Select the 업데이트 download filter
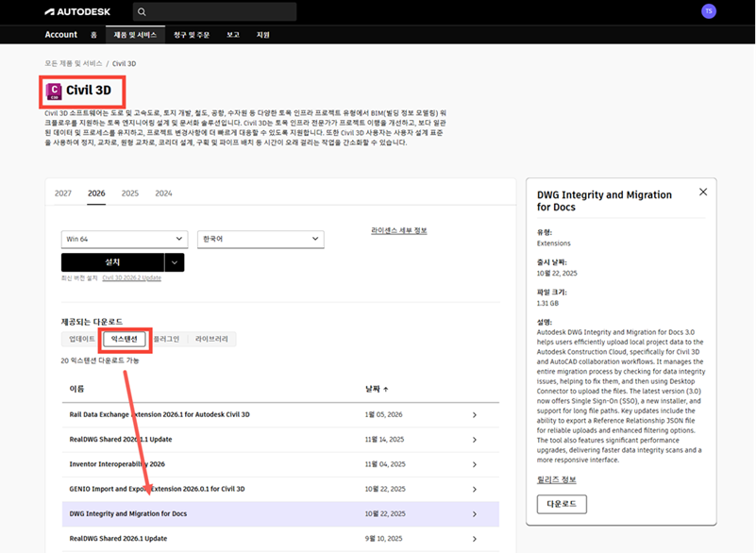Viewport: 756px width, 553px height. tap(82, 339)
